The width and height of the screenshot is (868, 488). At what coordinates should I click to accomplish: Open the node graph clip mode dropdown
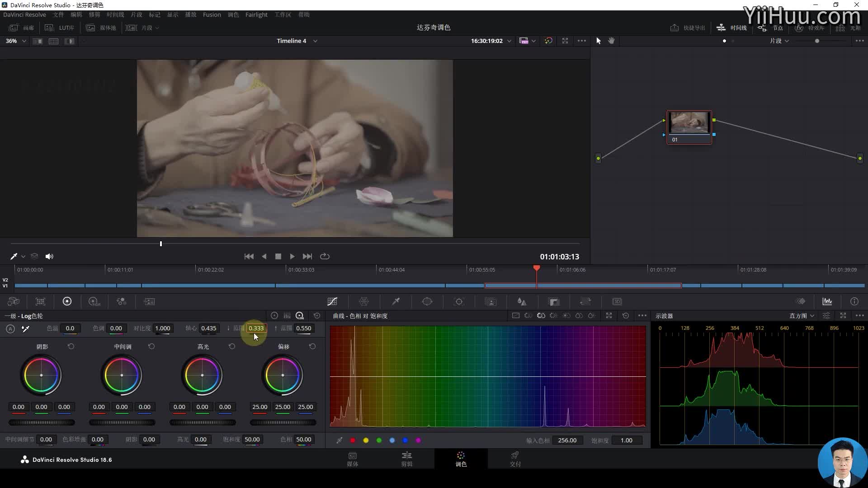[780, 41]
